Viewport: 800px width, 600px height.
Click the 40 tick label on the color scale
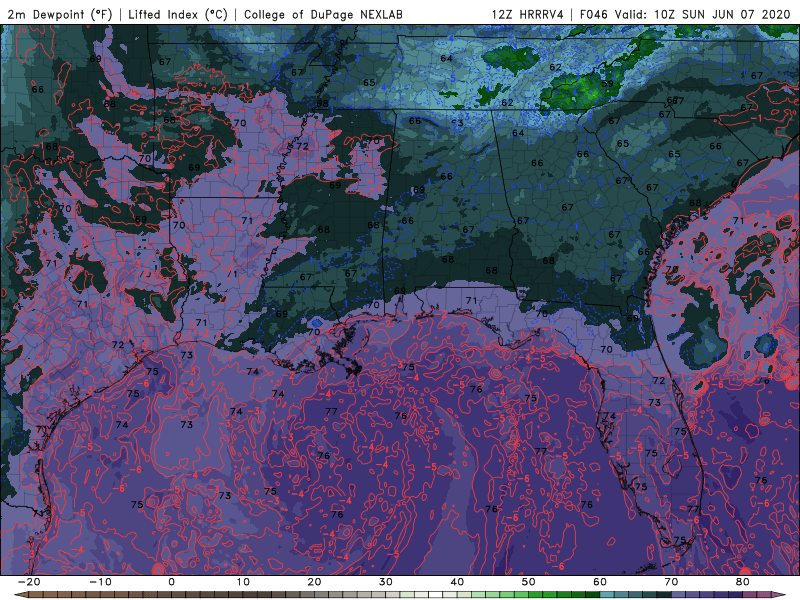(457, 582)
